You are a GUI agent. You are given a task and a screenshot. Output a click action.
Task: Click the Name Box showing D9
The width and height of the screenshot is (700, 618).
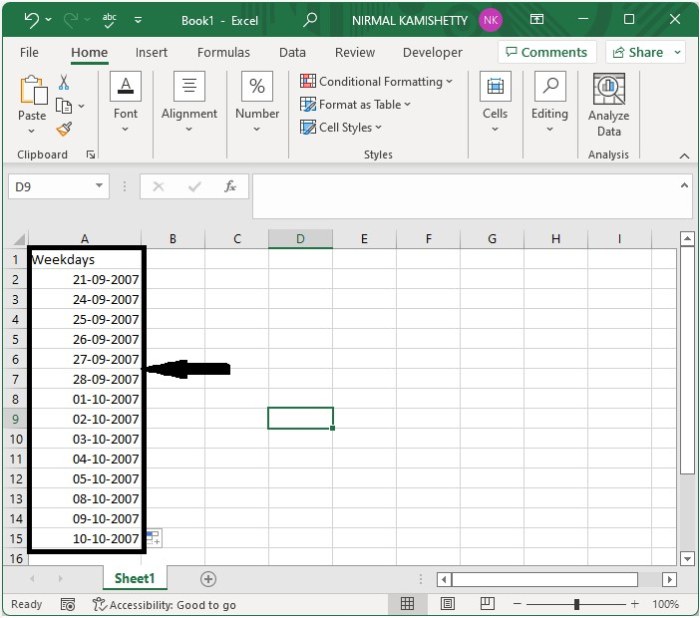pos(50,187)
